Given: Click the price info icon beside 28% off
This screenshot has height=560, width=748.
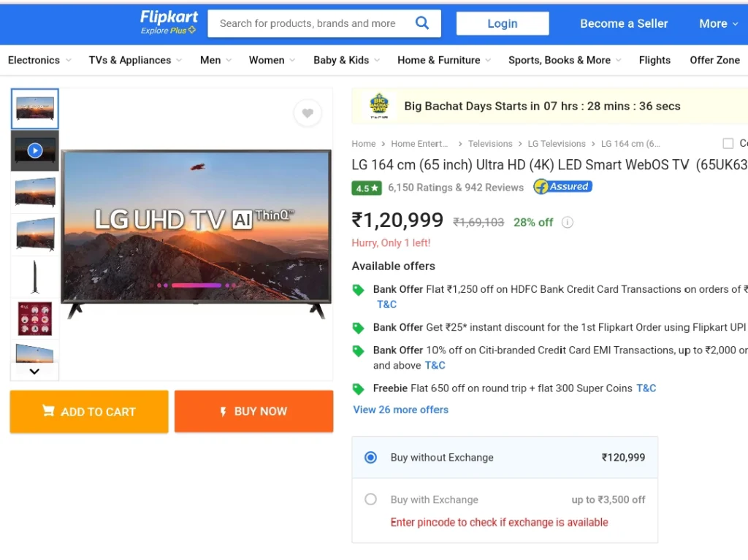Looking at the screenshot, I should 567,222.
